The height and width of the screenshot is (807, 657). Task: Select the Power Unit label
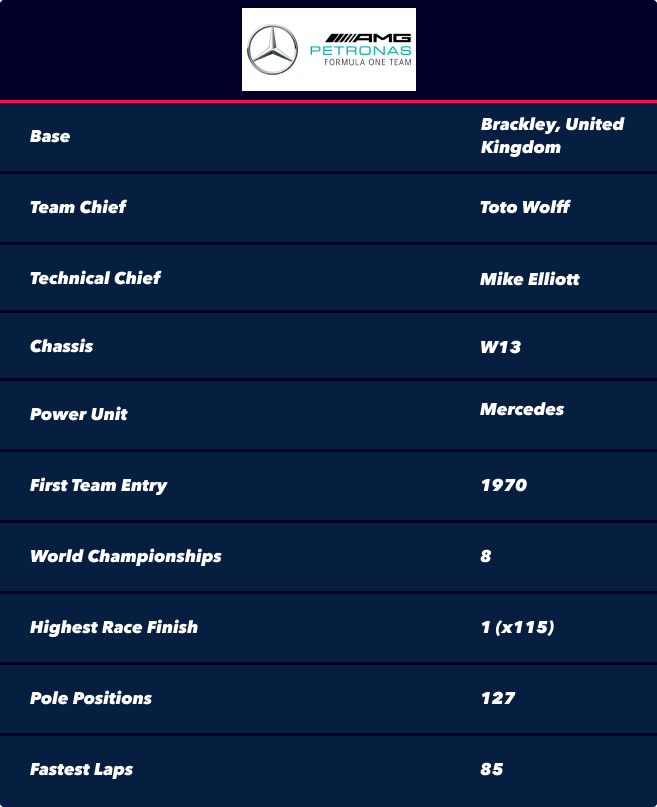78,414
